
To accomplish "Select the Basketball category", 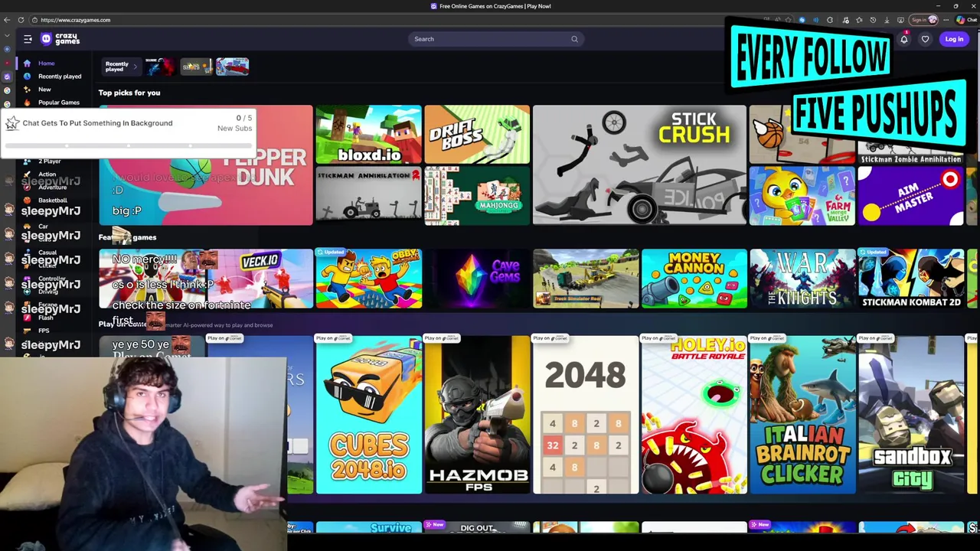I will (x=52, y=201).
